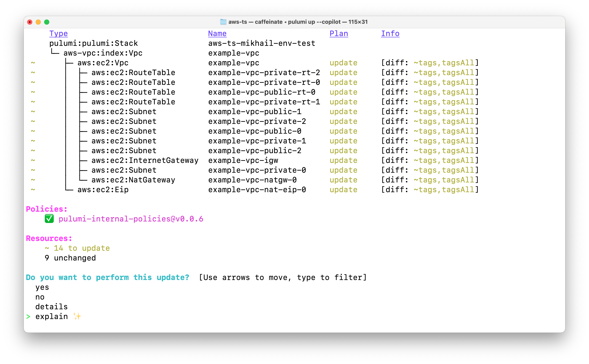Click the 'update' plan for example-vpc-natgw-0
This screenshot has height=364, width=589.
click(344, 180)
